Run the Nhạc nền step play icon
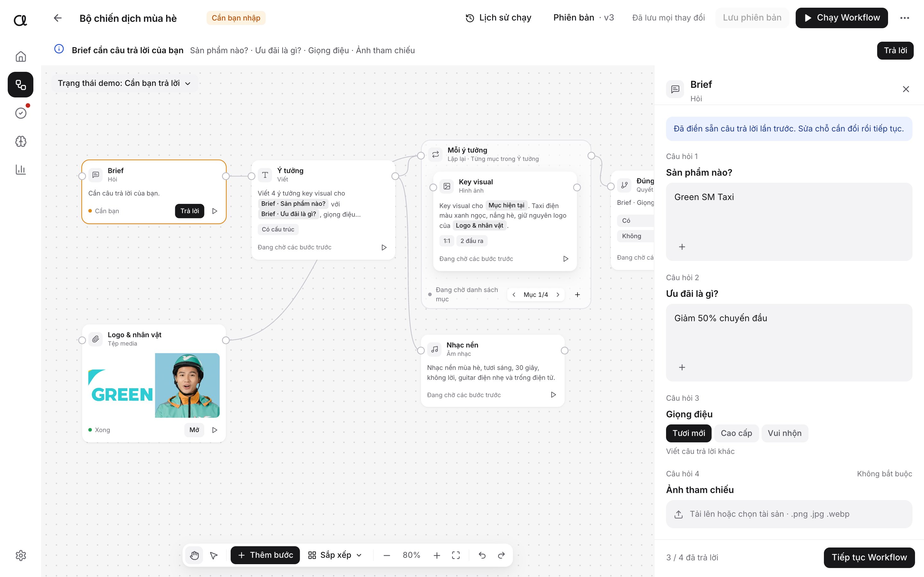 tap(553, 395)
